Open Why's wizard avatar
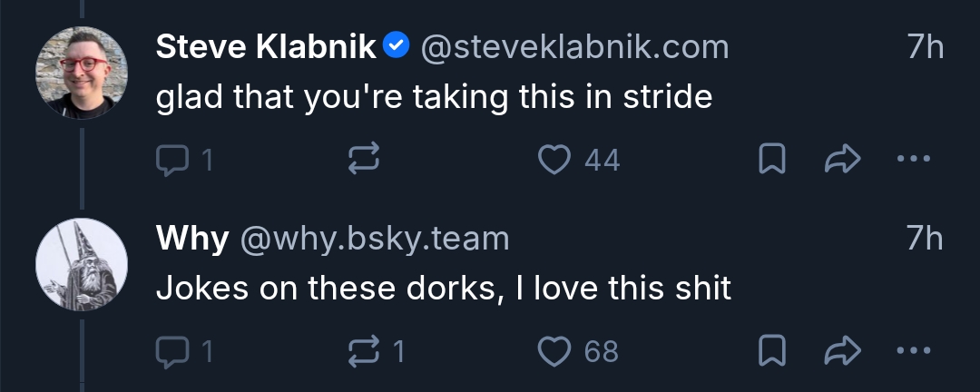 pos(82,263)
